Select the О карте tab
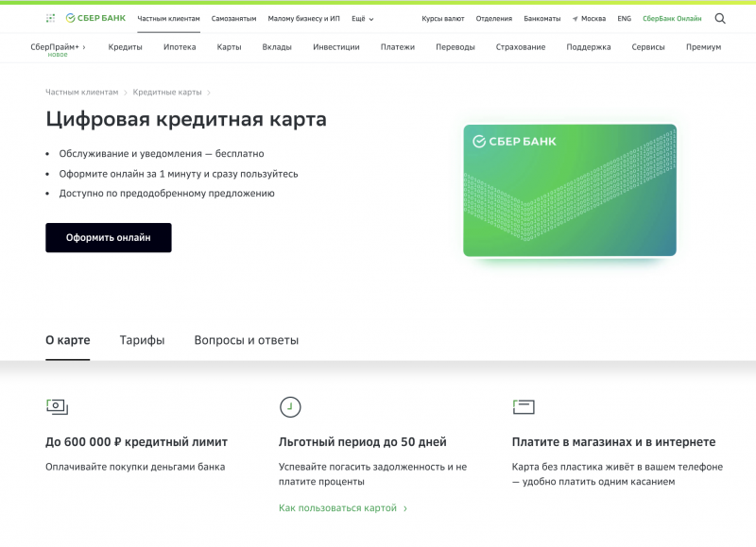 68,340
